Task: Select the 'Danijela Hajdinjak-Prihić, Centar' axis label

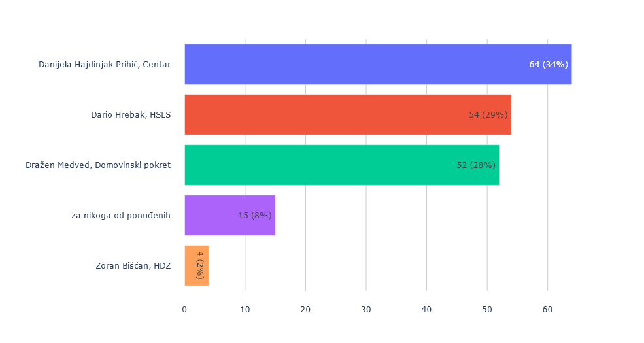Action: pos(105,65)
